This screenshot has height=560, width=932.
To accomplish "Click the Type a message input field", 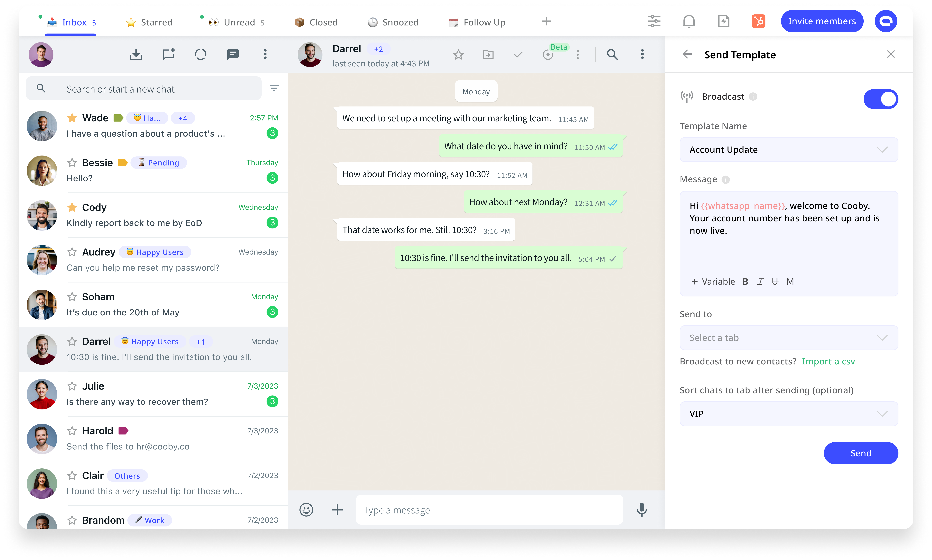I will [489, 510].
